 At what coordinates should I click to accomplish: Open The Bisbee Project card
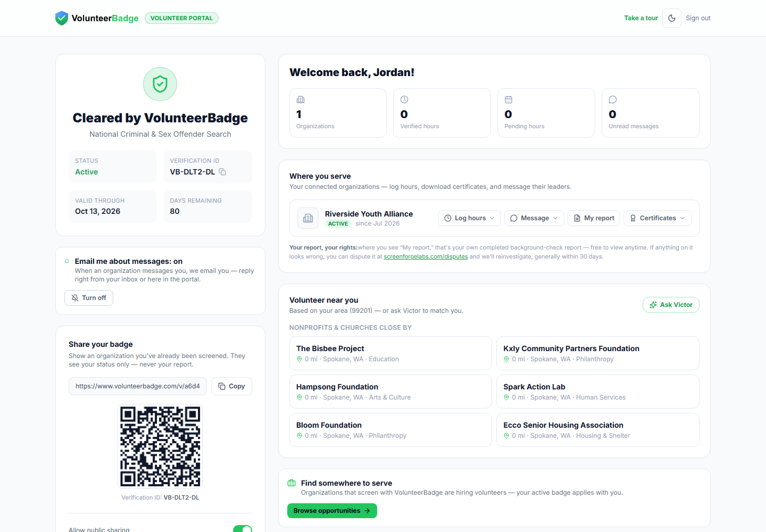click(x=390, y=353)
